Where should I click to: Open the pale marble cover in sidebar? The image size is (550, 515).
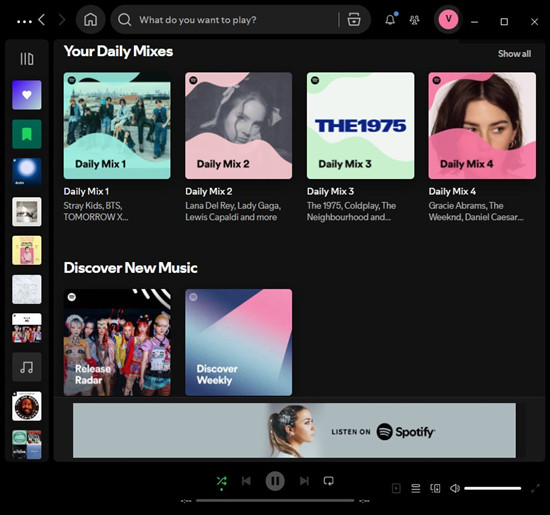pyautogui.click(x=27, y=289)
